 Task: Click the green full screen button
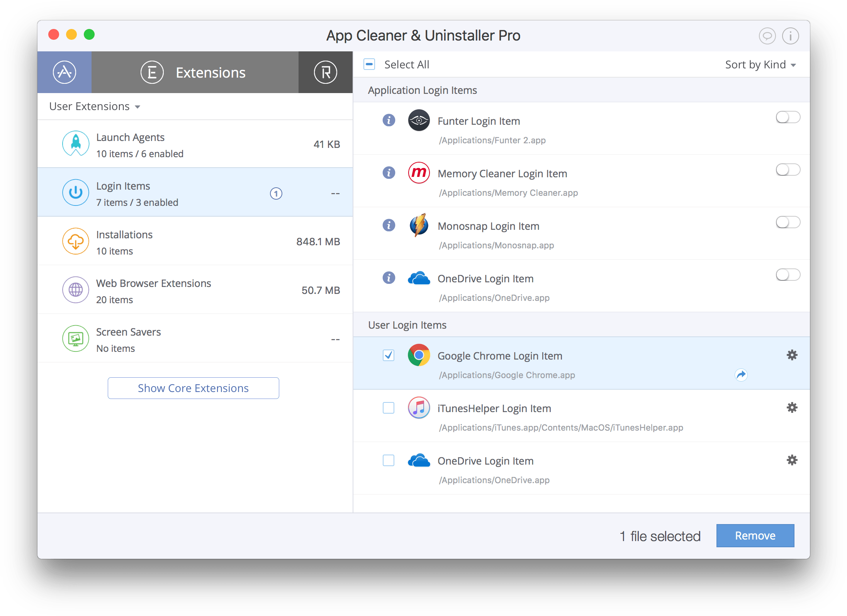[x=89, y=34]
